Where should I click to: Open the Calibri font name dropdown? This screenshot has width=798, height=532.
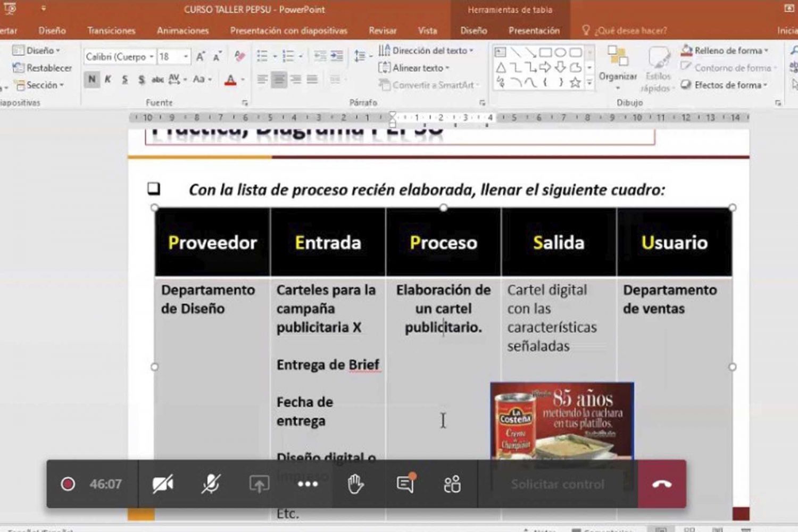152,56
